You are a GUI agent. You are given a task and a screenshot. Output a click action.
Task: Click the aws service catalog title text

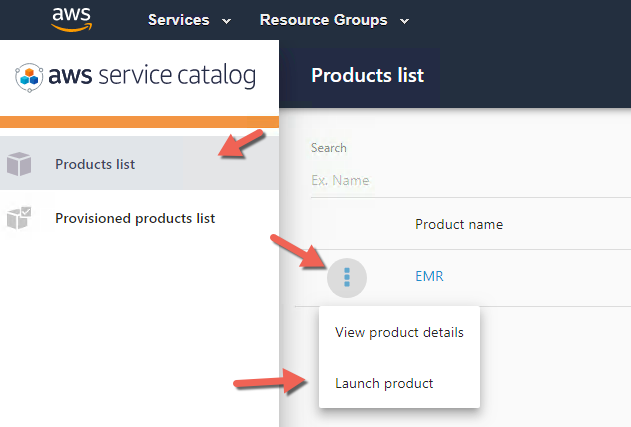tap(152, 76)
